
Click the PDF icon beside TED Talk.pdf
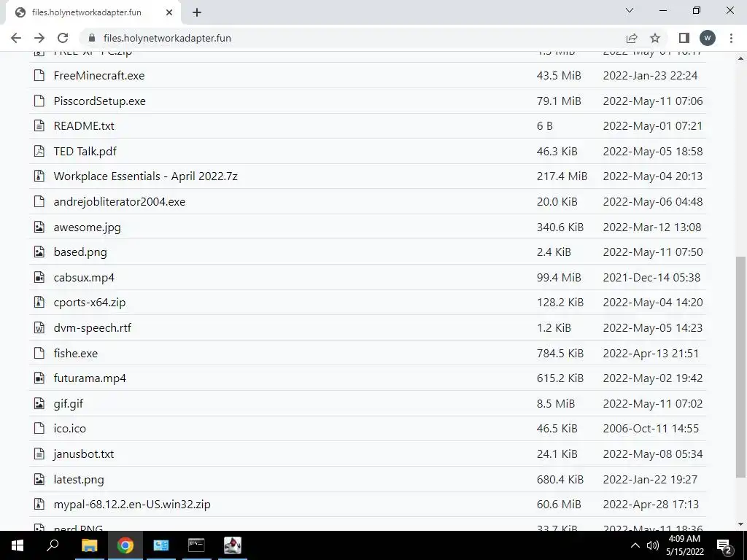[39, 152]
